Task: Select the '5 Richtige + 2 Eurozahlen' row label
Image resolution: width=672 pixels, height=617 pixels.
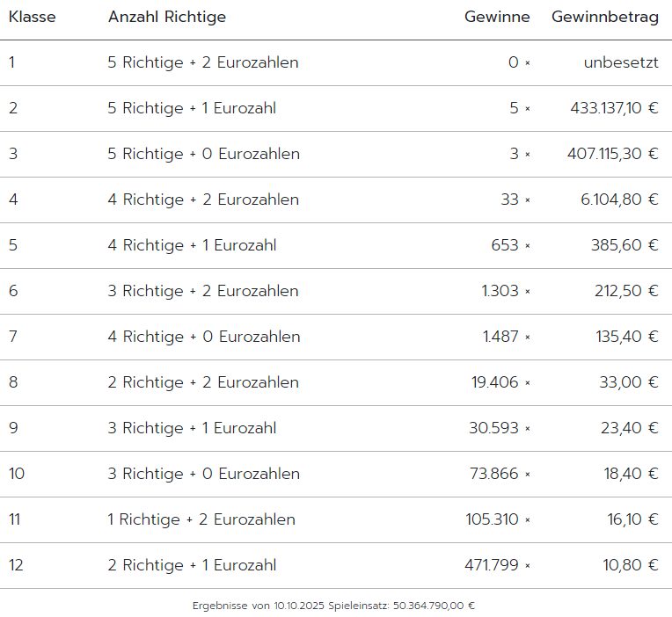Action: point(203,62)
